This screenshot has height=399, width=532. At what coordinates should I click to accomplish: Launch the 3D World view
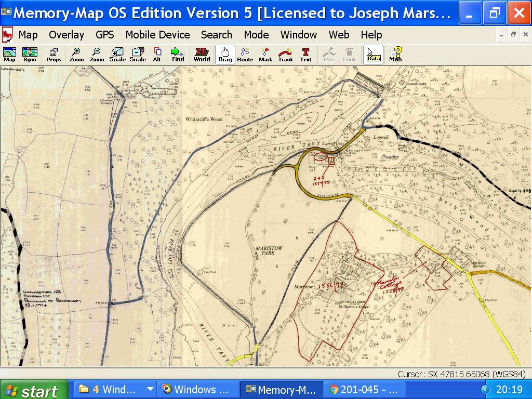(202, 55)
